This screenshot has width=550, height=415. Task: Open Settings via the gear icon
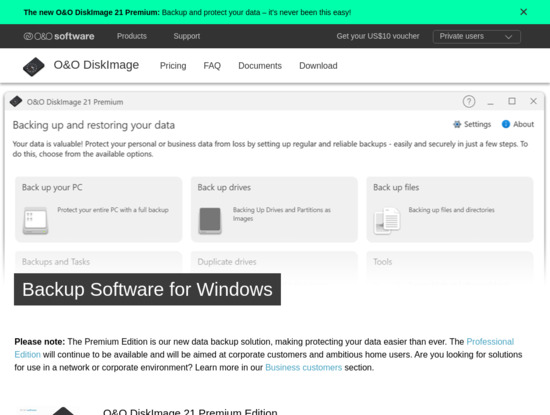457,124
